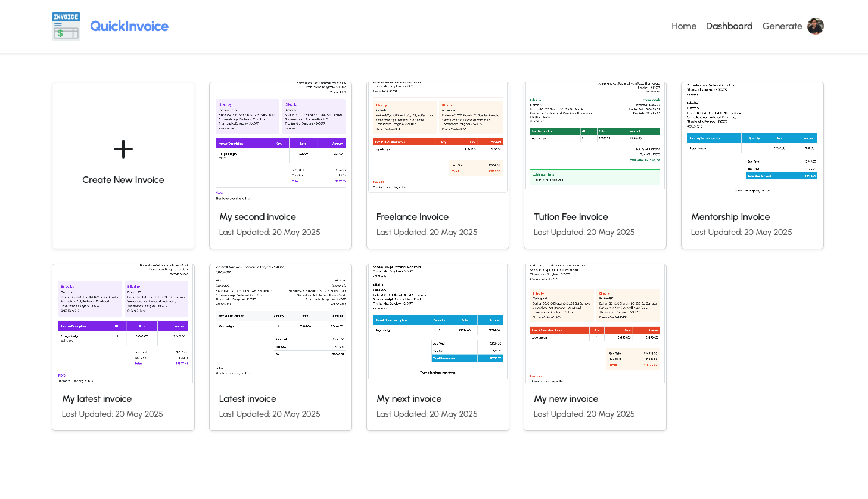Screen dimensions: 868x499
Task: Select Generate in the navigation bar
Action: point(782,26)
